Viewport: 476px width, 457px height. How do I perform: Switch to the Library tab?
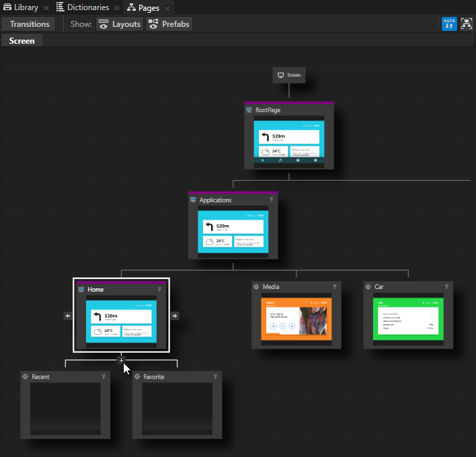tap(22, 7)
